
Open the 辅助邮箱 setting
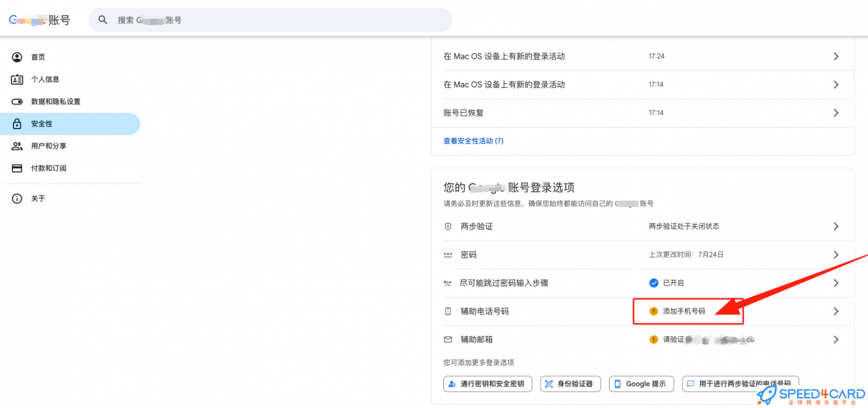point(642,340)
